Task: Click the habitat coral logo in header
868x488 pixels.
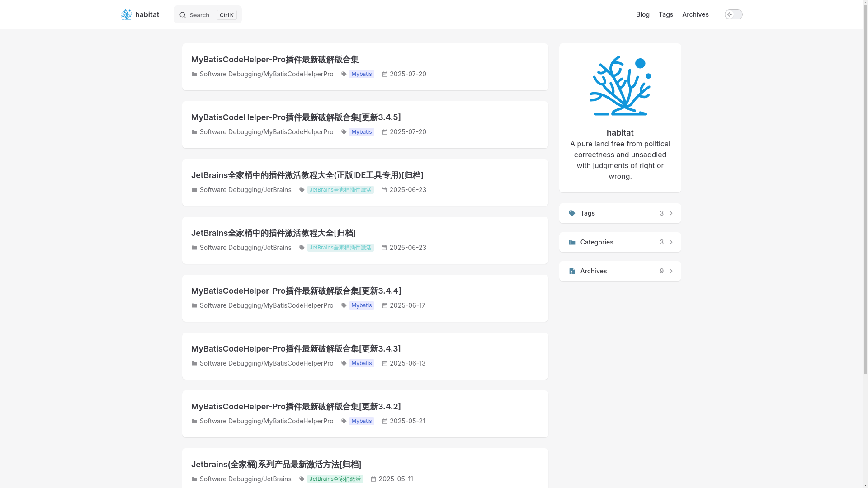Action: click(x=126, y=14)
